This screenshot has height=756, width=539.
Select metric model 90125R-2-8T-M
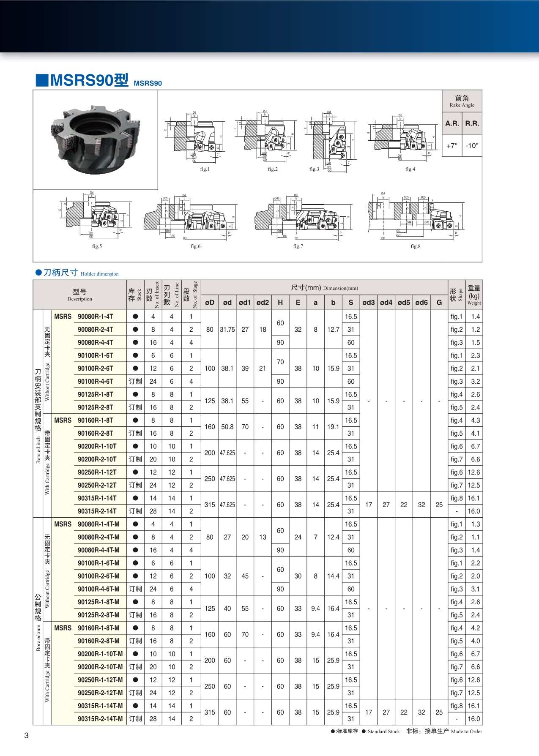[x=98, y=615]
